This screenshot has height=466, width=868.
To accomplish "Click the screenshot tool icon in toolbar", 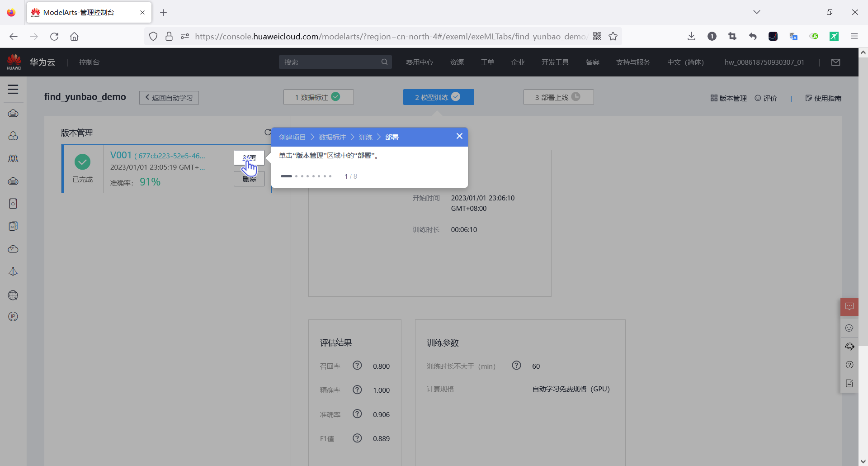I will (732, 36).
